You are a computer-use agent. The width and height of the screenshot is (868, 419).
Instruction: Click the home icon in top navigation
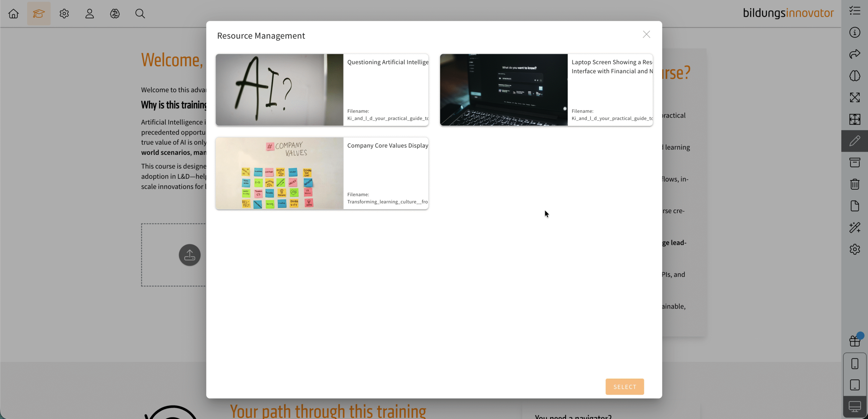[x=14, y=14]
